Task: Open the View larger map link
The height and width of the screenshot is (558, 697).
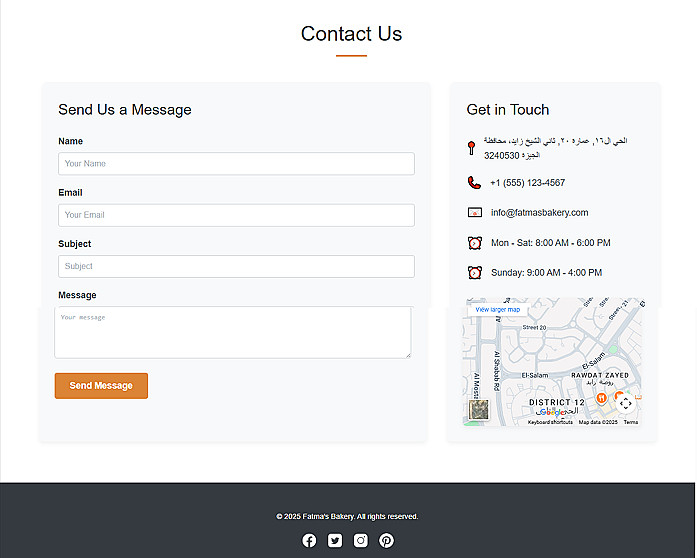Action: click(497, 309)
